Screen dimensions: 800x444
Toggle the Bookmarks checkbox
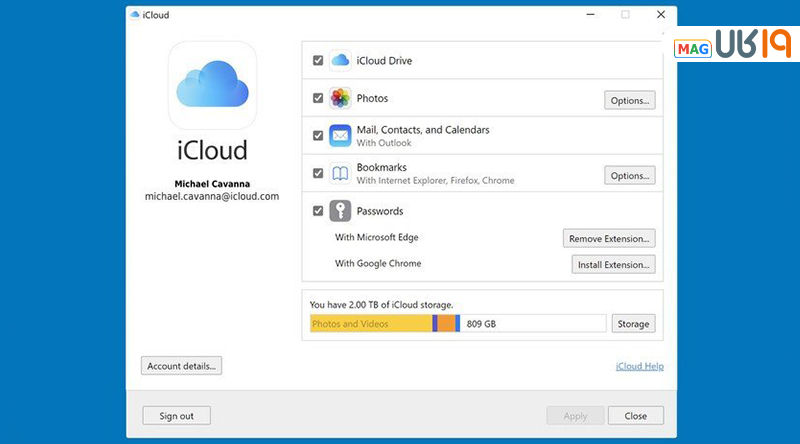[x=318, y=173]
